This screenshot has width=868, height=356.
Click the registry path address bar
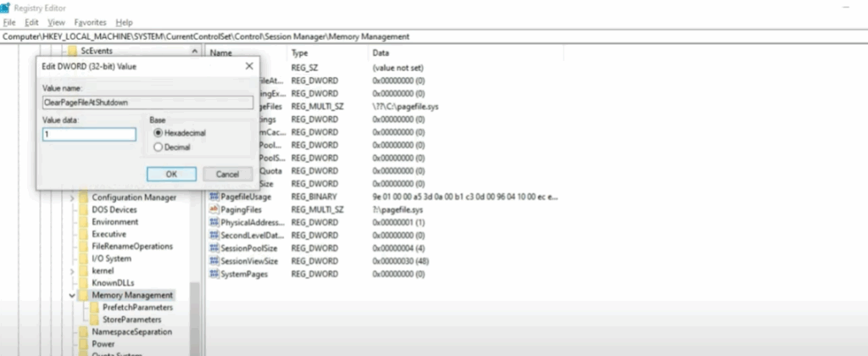tap(434, 36)
